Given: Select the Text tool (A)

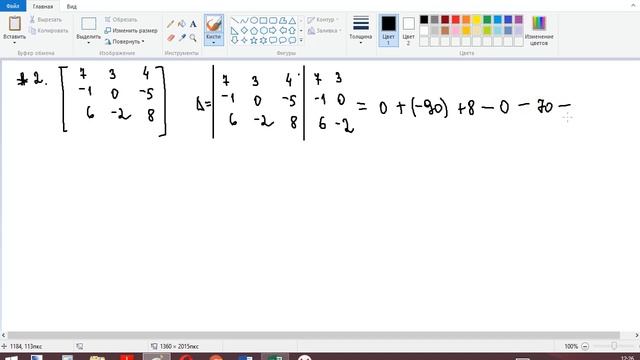Looking at the screenshot, I should point(193,24).
